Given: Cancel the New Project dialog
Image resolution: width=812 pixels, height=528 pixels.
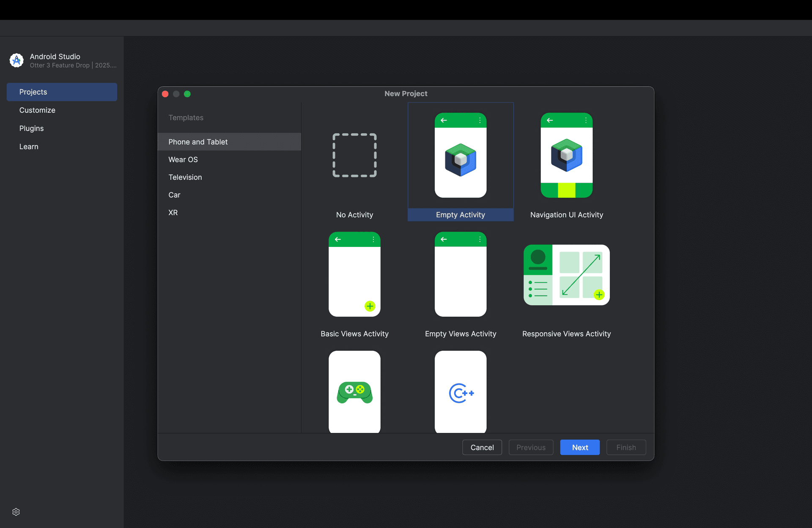Looking at the screenshot, I should click(482, 447).
